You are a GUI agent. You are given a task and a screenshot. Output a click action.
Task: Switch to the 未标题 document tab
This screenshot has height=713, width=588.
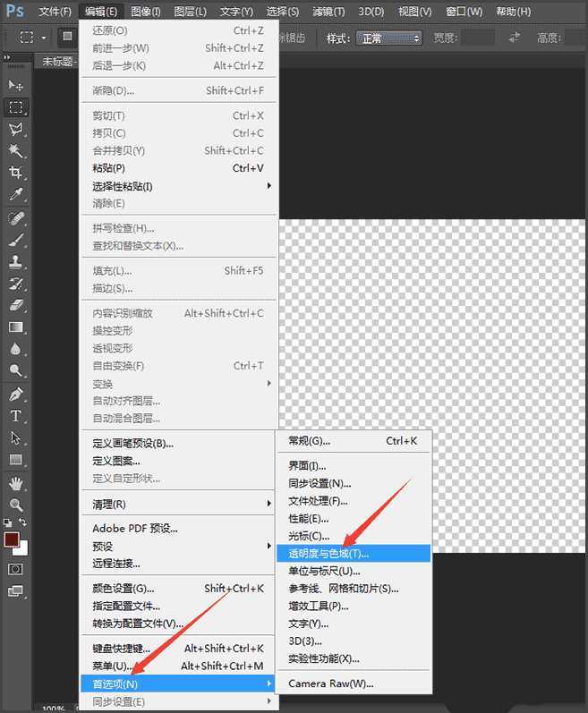[57, 61]
